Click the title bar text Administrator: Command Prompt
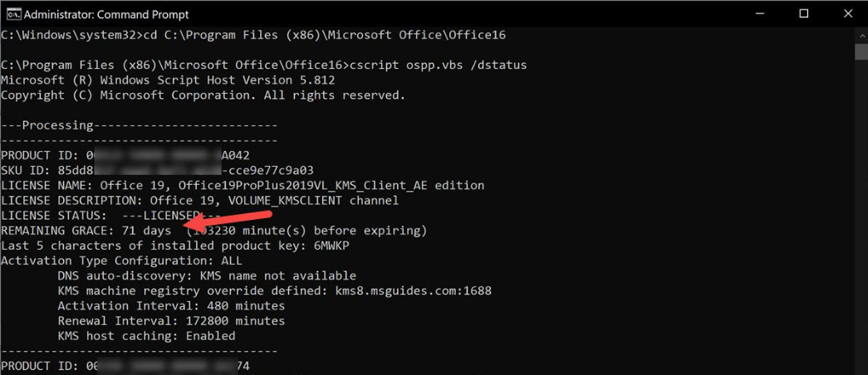Viewport: 868px width, 375px height. 106,14
